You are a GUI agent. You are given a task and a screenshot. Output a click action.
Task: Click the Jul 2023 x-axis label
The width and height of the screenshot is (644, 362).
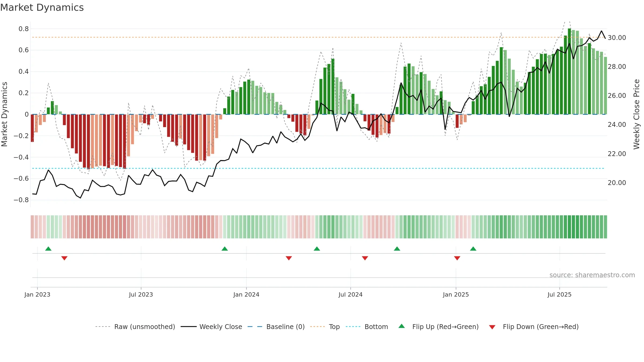point(141,294)
